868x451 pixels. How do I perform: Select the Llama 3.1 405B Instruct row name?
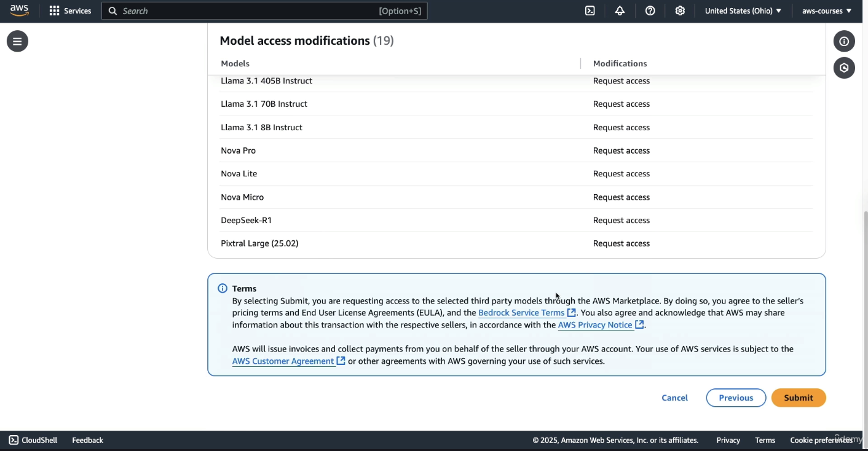[266, 81]
